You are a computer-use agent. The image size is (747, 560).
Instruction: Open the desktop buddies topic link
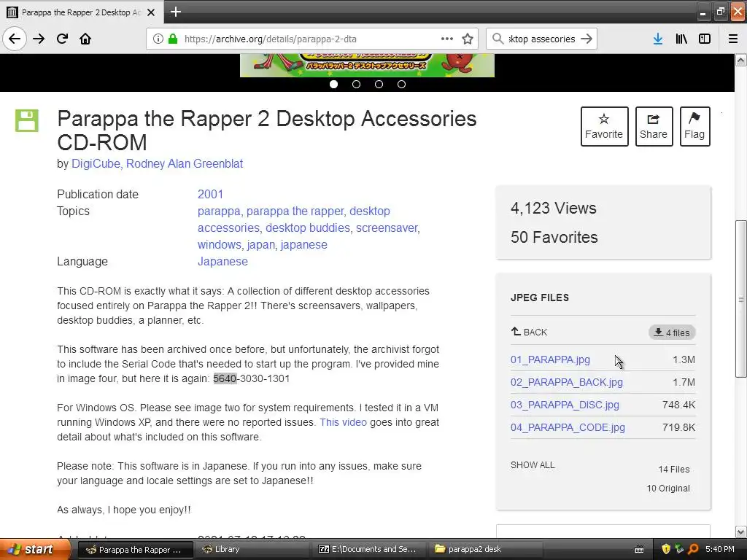(307, 227)
